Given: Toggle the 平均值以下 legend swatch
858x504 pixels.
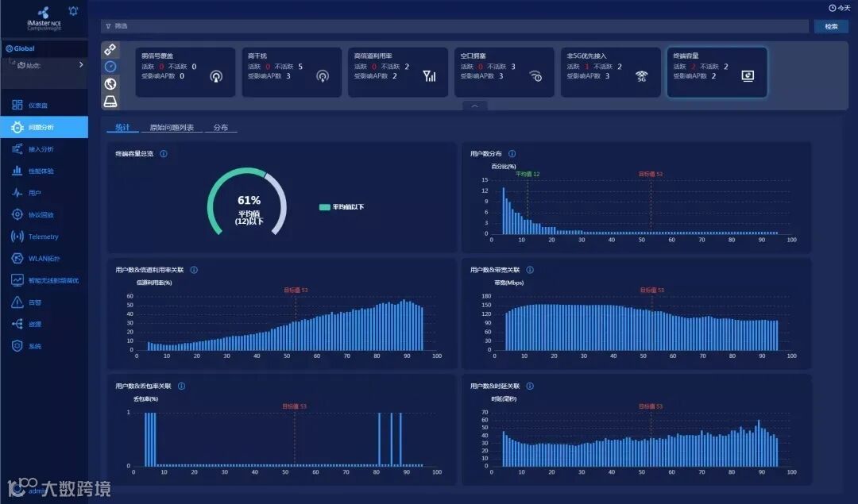Looking at the screenshot, I should [324, 206].
